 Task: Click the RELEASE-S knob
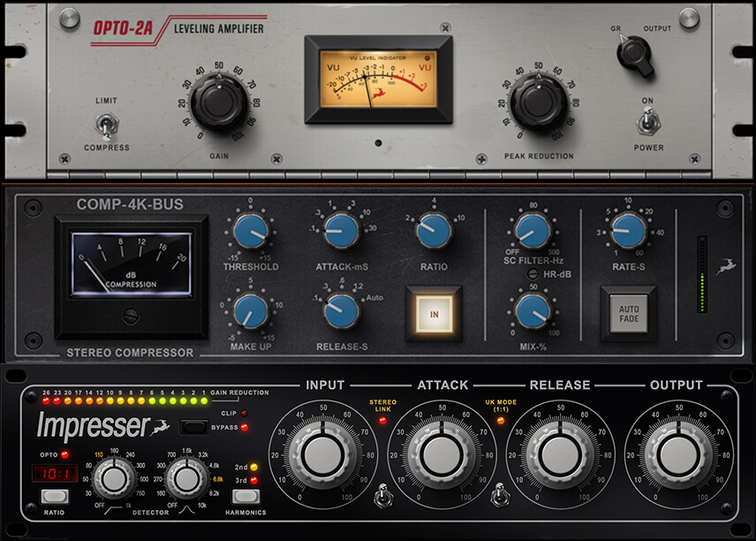(x=342, y=311)
